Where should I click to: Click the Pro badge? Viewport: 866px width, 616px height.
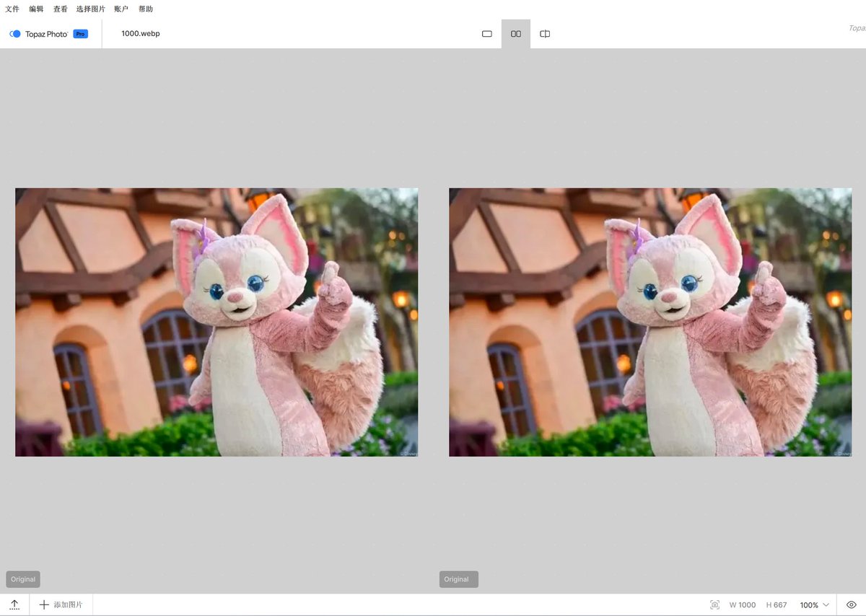coord(81,34)
